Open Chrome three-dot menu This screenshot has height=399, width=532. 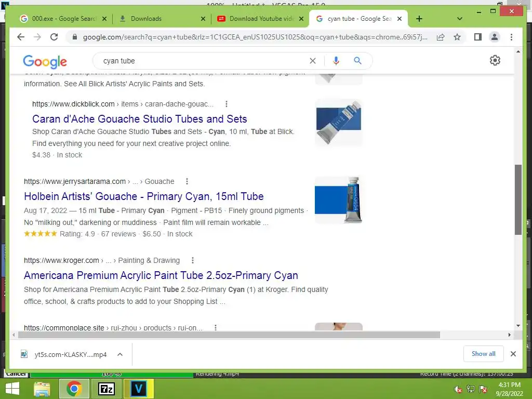(511, 37)
